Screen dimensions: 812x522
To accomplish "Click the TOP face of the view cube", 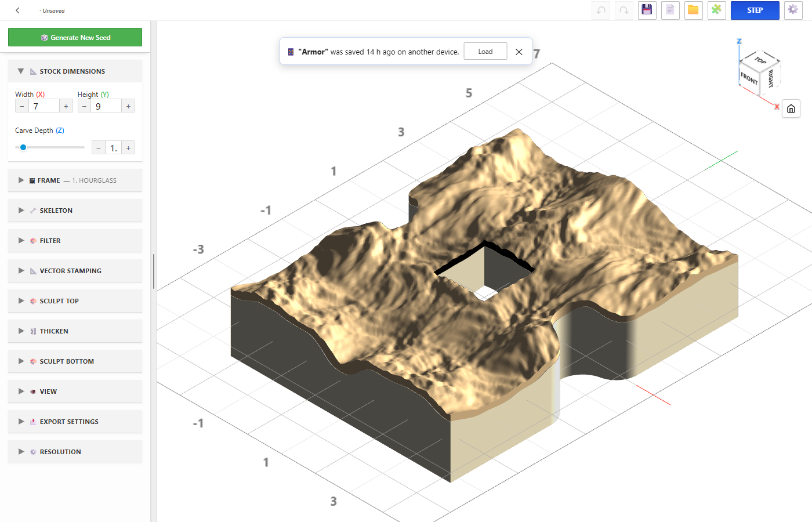I will 760,60.
